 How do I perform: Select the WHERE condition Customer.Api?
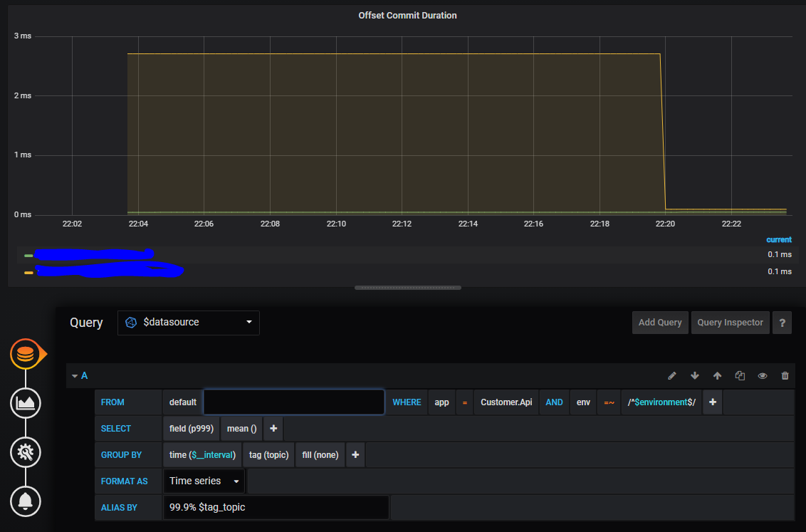[x=506, y=402]
